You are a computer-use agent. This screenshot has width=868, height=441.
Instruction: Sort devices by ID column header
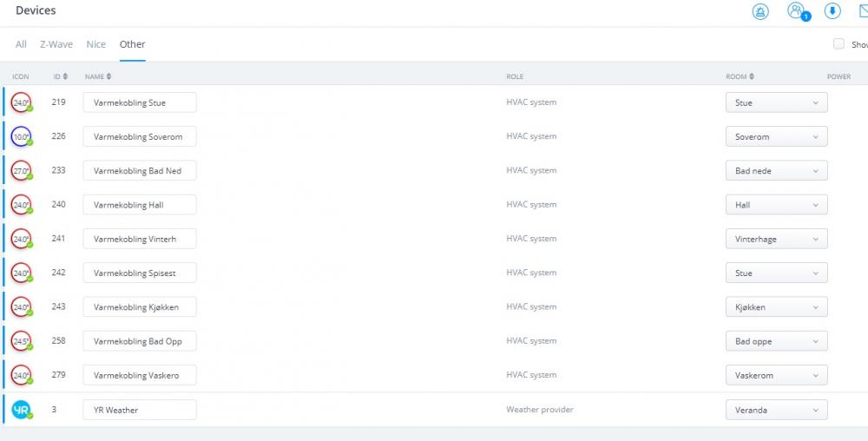click(60, 76)
